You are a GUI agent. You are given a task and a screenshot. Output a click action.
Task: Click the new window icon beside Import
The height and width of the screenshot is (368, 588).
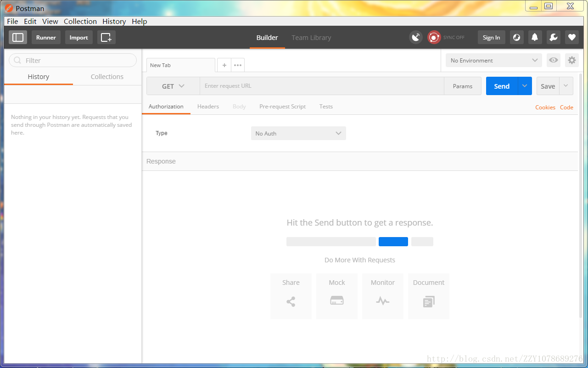(x=106, y=38)
